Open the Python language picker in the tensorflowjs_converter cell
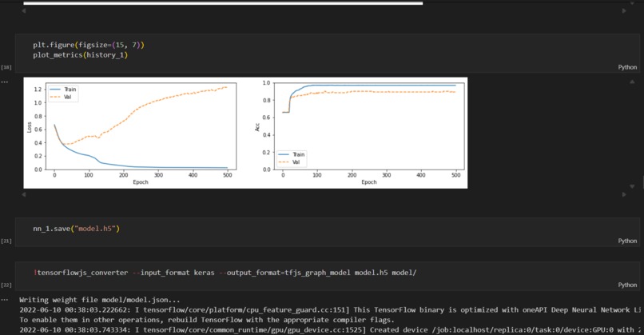The image size is (644, 335). click(627, 285)
